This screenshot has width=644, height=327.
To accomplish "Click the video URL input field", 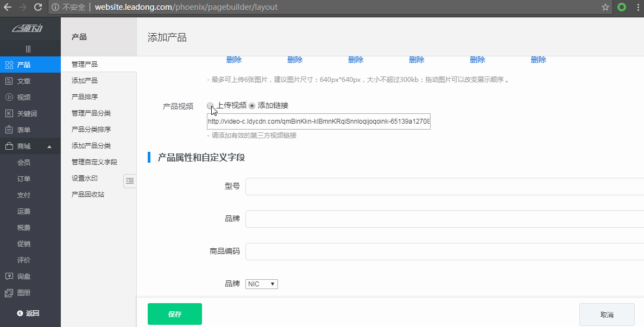I will (x=318, y=121).
